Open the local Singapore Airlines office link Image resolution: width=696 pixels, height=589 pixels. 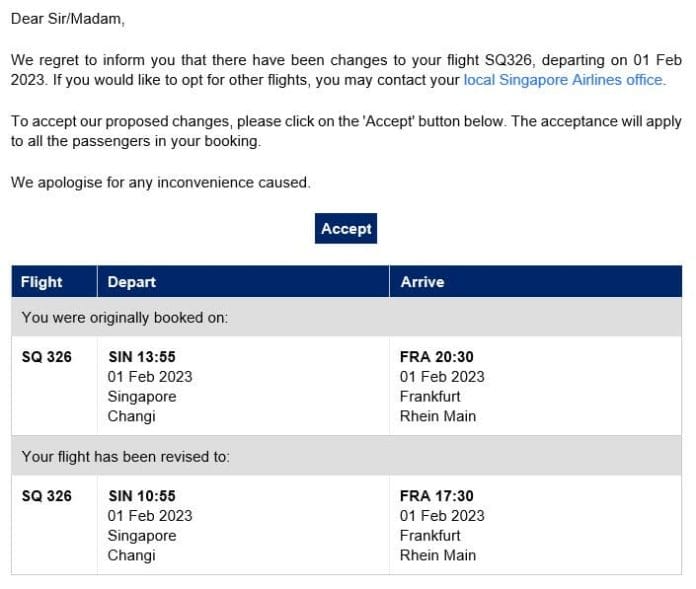pos(563,80)
